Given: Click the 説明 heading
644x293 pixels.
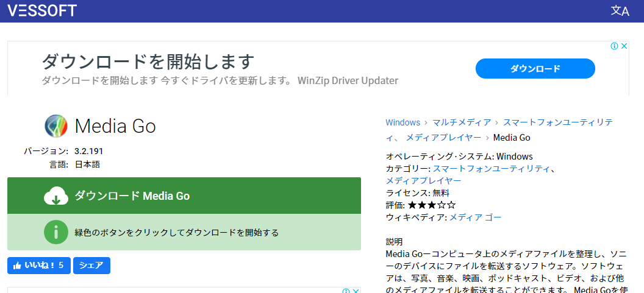Looking at the screenshot, I should [x=394, y=241].
